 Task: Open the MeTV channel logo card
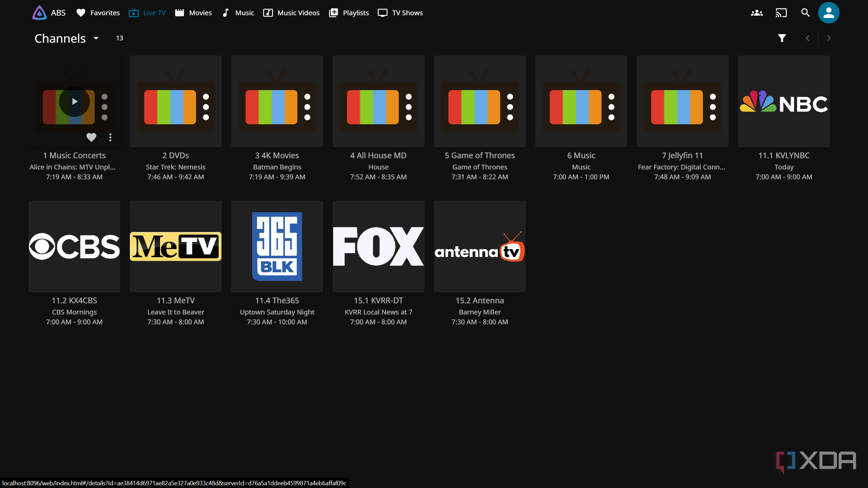[x=176, y=246]
